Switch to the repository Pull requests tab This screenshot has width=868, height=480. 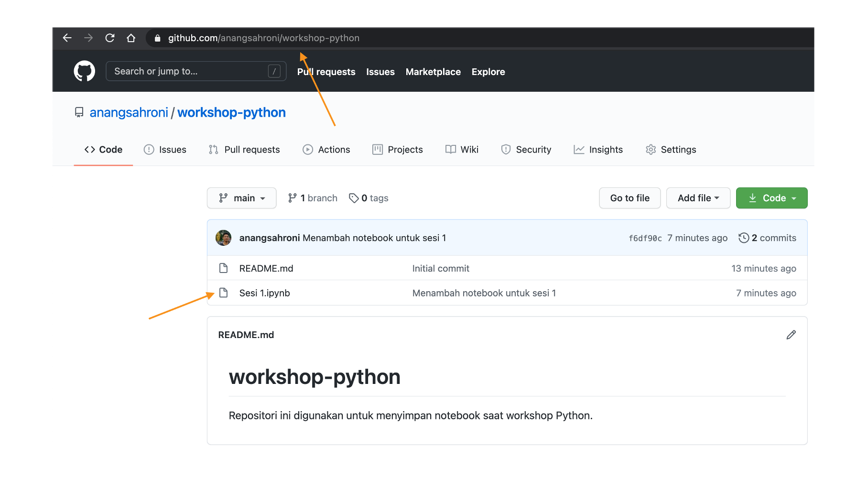244,150
